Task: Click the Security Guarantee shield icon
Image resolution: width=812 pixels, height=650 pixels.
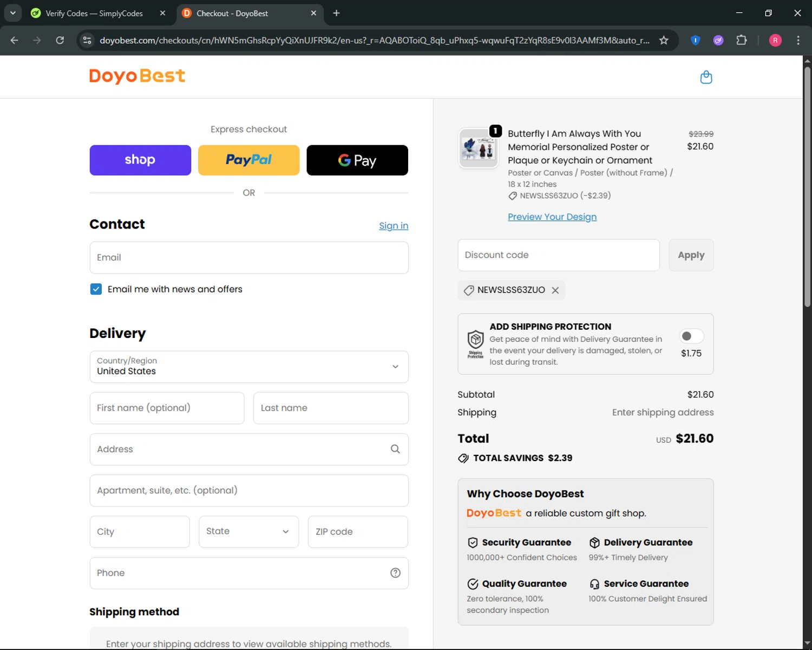Action: [x=473, y=543]
